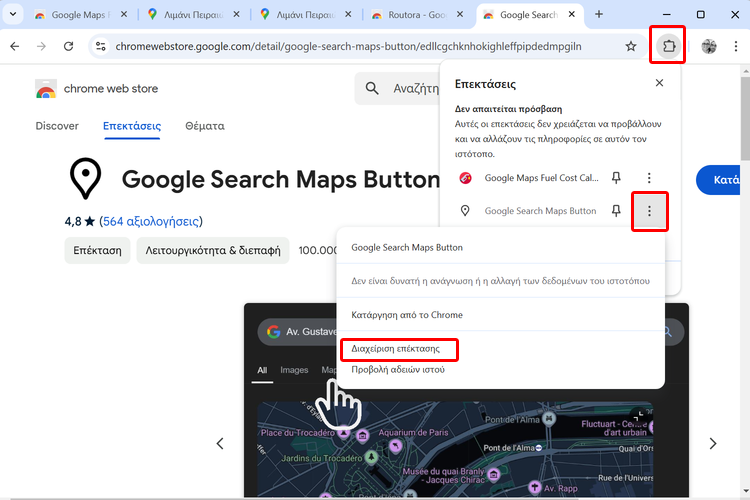Switch to the Google Maps F... browser tab
The height and width of the screenshot is (500, 750).
80,15
